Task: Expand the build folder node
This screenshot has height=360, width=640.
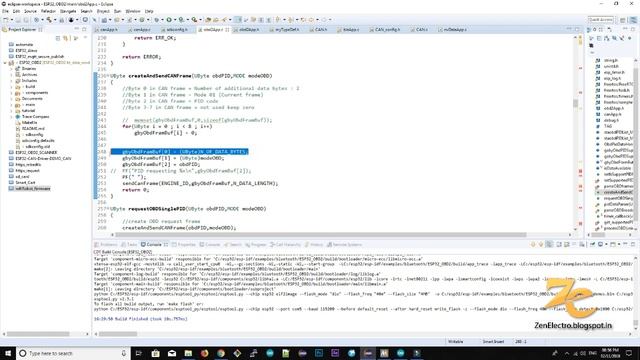Action: point(11,87)
